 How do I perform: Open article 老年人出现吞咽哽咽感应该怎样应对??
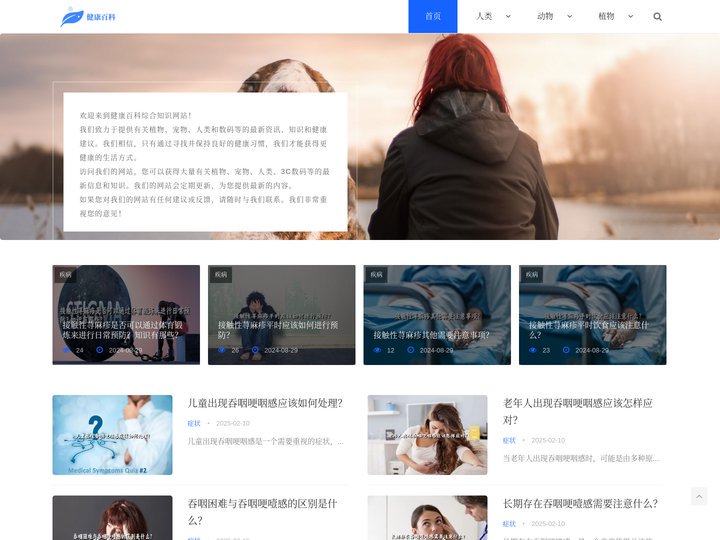[x=578, y=411]
